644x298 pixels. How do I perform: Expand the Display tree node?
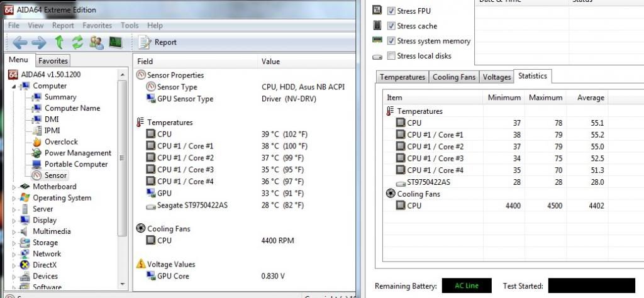pyautogui.click(x=14, y=221)
